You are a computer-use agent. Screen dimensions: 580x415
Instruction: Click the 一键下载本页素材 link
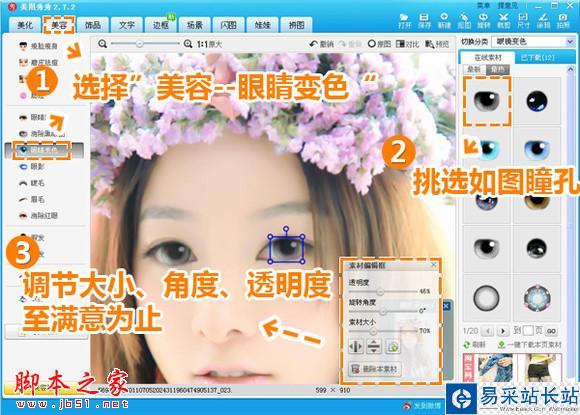(x=530, y=344)
